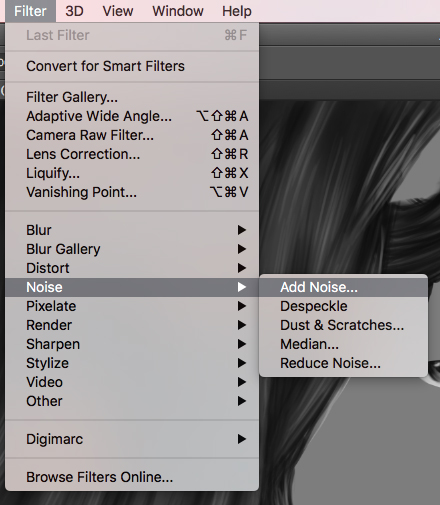Screen dimensions: 440x505
Task: Open the Sharpen filters submenu
Action: click(132, 344)
